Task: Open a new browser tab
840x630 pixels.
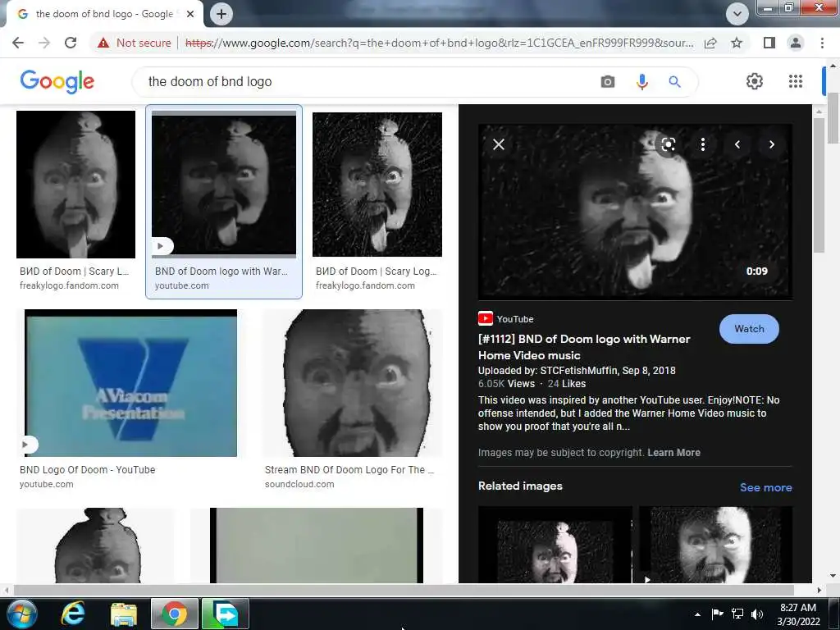Action: pos(221,14)
